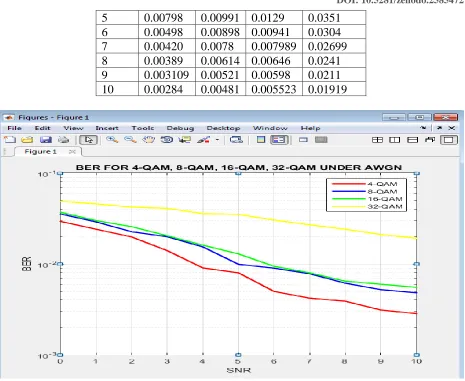
Task: Toggle the Insert Legend button
Action: pos(279,140)
